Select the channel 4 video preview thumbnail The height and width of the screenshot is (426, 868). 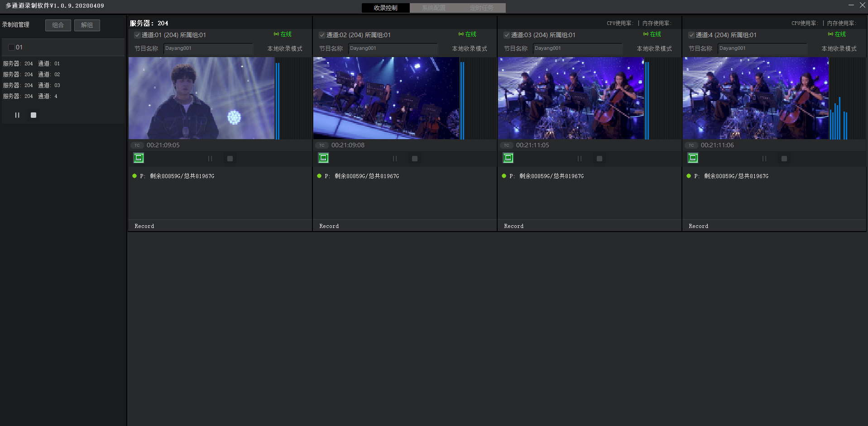coord(755,98)
